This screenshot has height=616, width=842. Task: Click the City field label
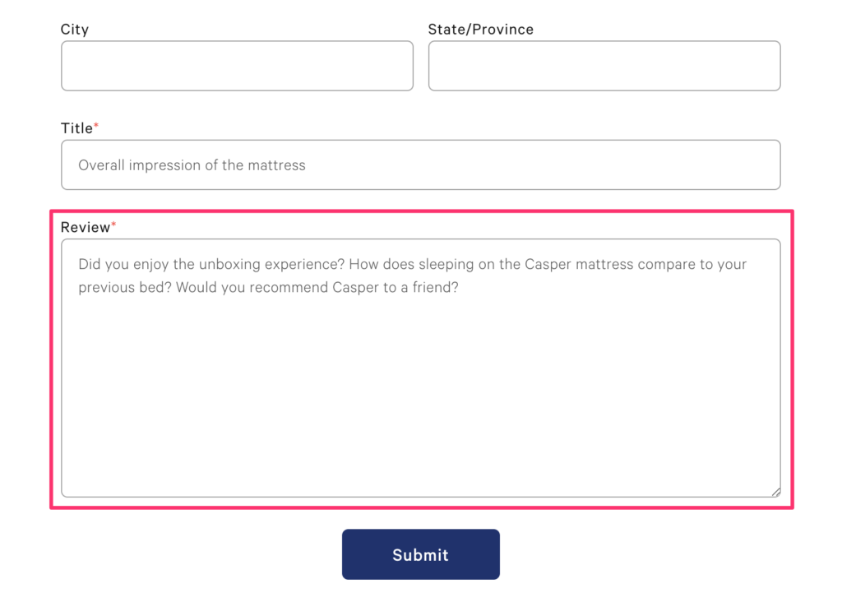point(74,29)
